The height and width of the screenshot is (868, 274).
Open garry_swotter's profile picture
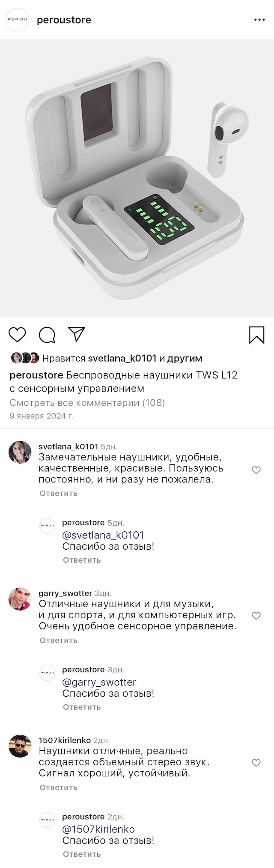coord(20,599)
